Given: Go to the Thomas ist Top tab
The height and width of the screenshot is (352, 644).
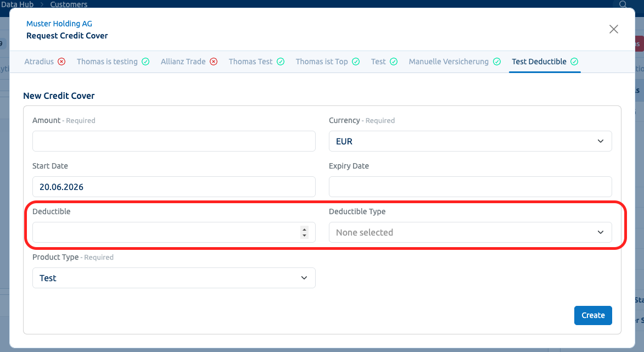Looking at the screenshot, I should (327, 62).
